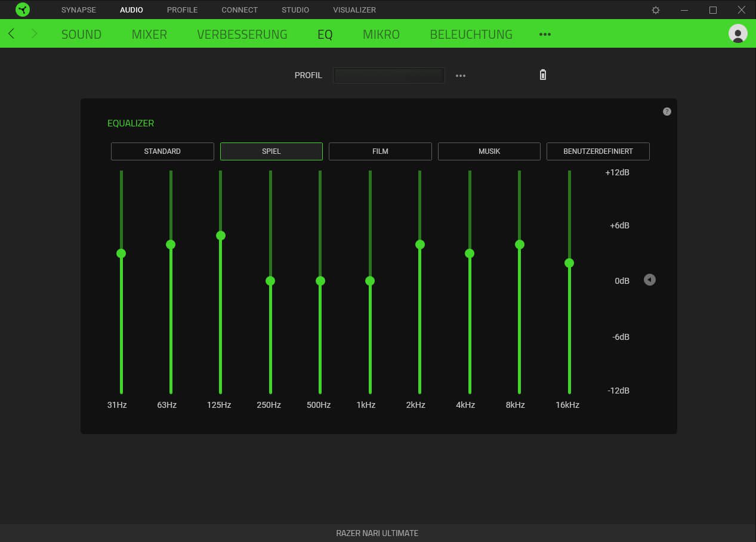This screenshot has height=542, width=756.
Task: Select the FILM equalizer preset
Action: 380,151
